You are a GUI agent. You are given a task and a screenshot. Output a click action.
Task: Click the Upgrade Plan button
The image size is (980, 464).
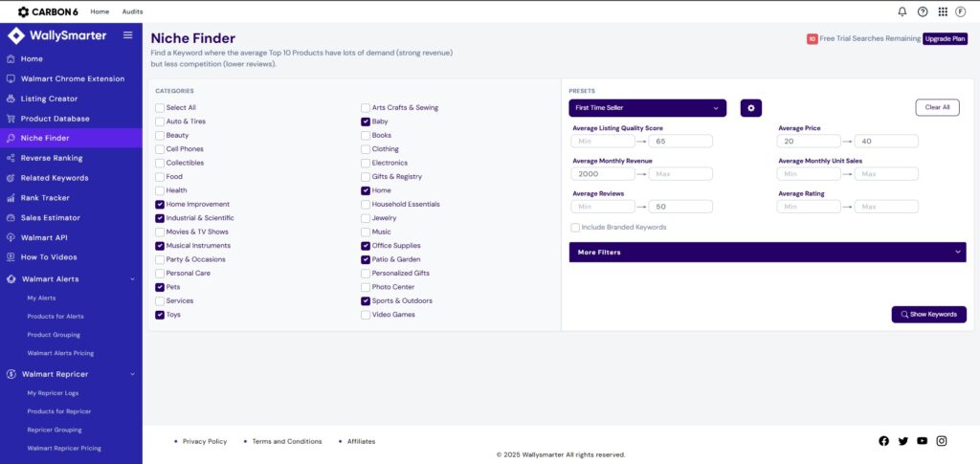coord(945,38)
